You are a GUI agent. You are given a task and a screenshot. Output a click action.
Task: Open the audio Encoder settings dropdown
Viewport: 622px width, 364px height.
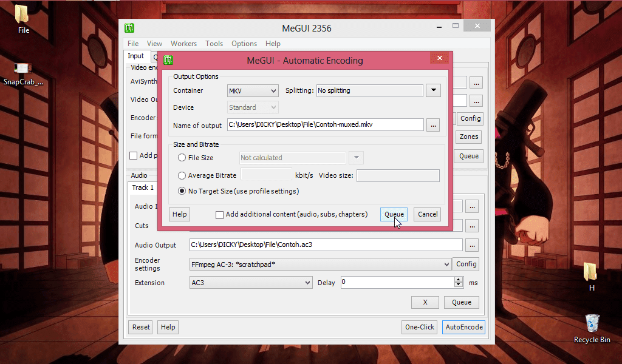tap(320, 264)
